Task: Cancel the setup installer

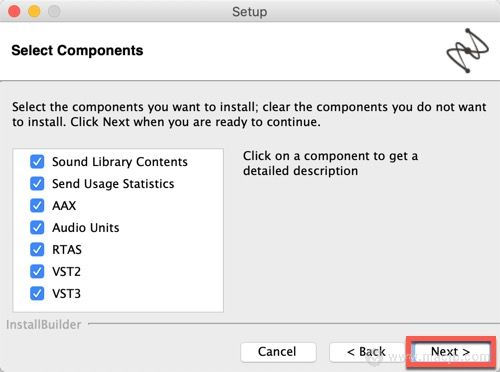Action: click(278, 352)
